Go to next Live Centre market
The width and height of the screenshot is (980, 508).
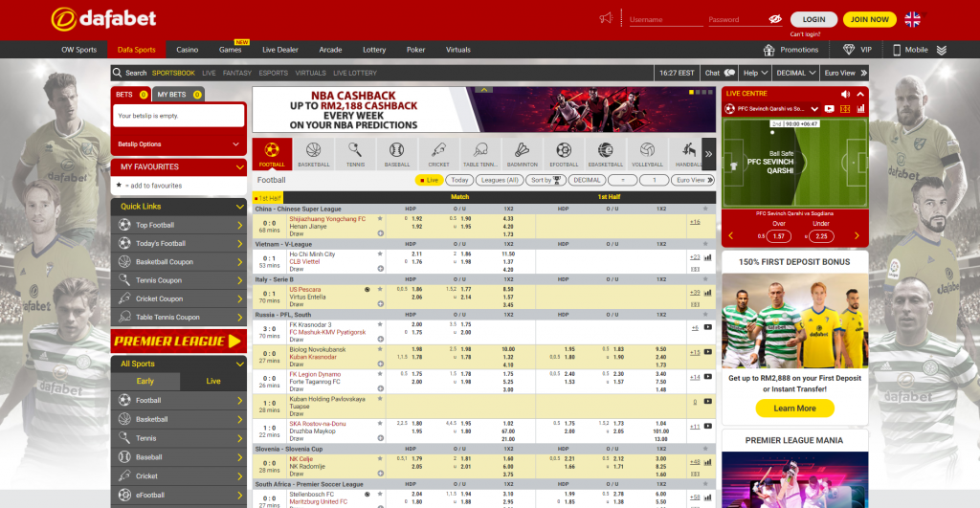pyautogui.click(x=857, y=236)
